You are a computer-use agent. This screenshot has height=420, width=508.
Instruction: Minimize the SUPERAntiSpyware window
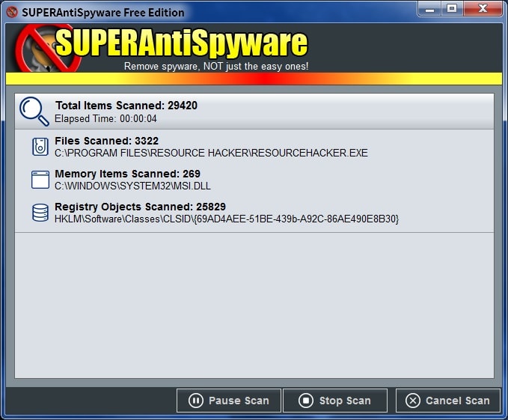pos(429,9)
